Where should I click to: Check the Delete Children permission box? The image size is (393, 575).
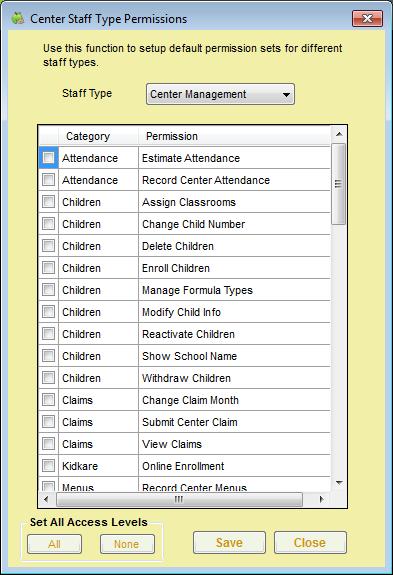[48, 246]
